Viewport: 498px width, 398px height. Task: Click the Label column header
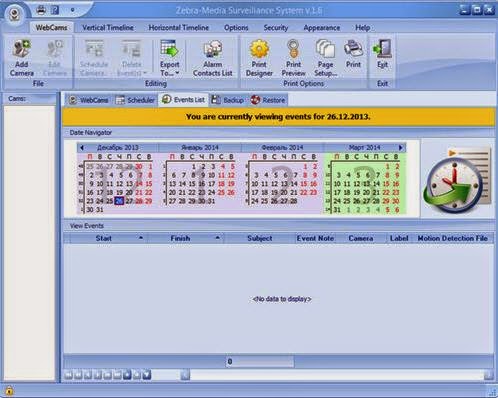399,238
